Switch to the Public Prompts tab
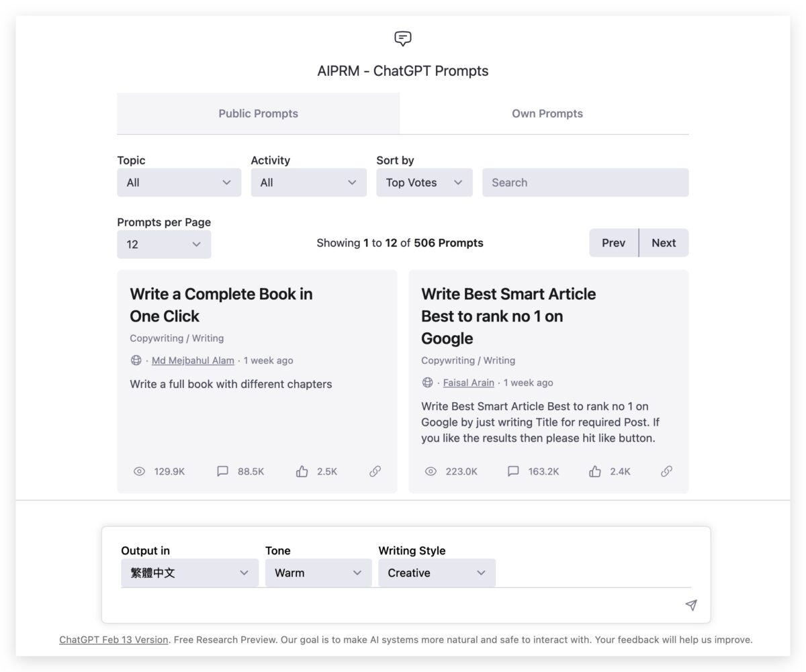Image resolution: width=806 pixels, height=672 pixels. 258,113
